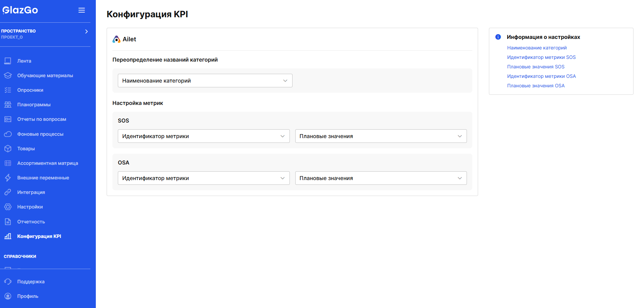Open SOS Плановые значения dropdown
Viewport: 644px width, 308px height.
pos(381,136)
